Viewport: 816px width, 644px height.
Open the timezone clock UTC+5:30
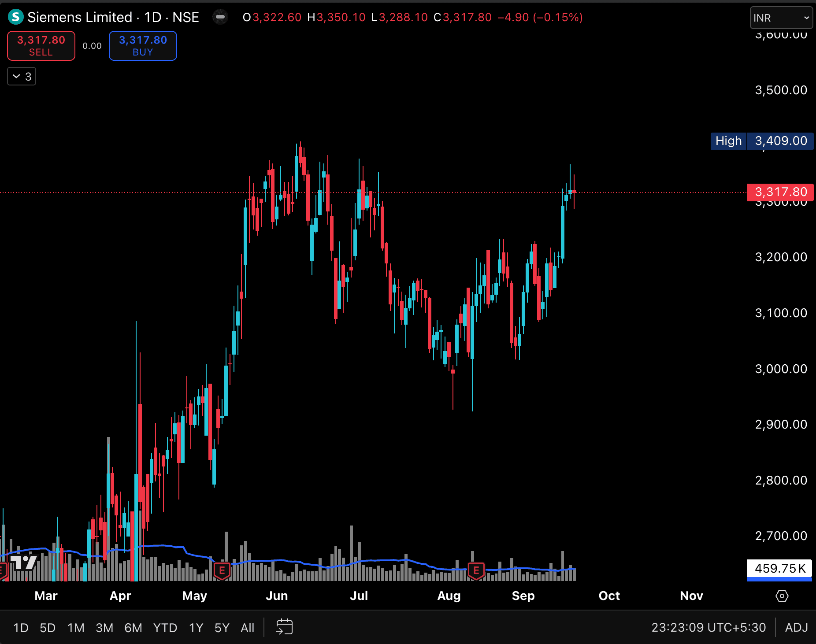tap(708, 627)
